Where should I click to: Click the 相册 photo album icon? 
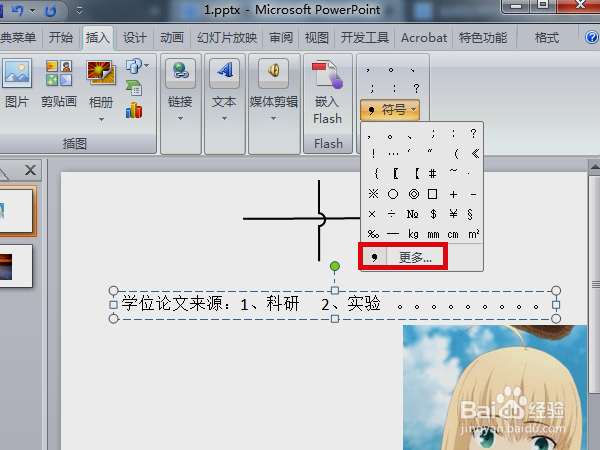pyautogui.click(x=101, y=73)
